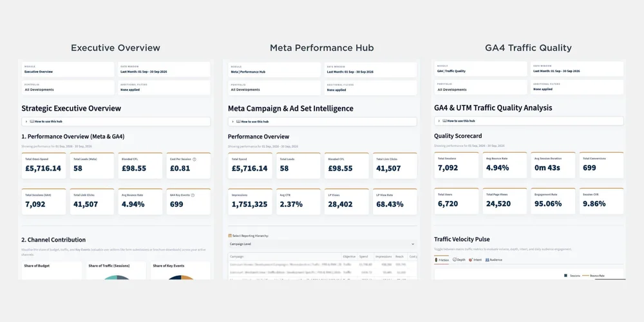
Task: Click Additional Filters box in Meta Performance Hub
Action: pyautogui.click(x=370, y=88)
